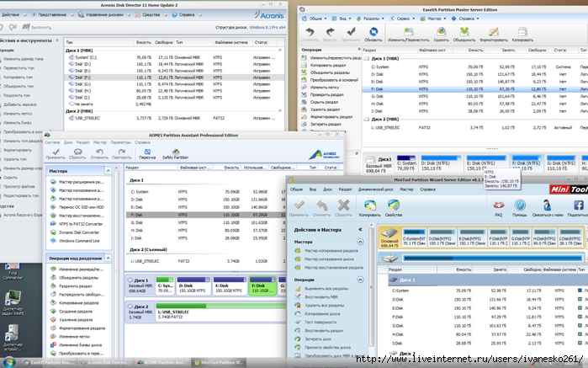Open MiniTool FAQ lifebuoy icon
The width and height of the screenshot is (588, 368).
[x=498, y=205]
